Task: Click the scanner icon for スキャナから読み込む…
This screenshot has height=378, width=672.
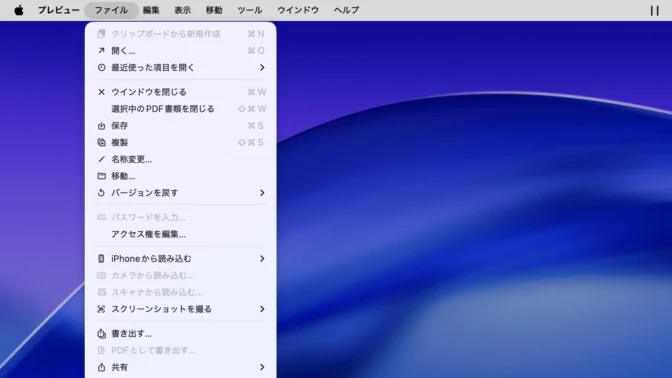Action: [x=101, y=292]
